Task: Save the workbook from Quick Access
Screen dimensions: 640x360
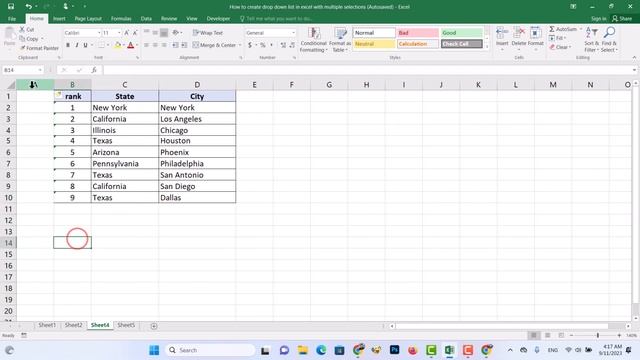Action: point(11,7)
